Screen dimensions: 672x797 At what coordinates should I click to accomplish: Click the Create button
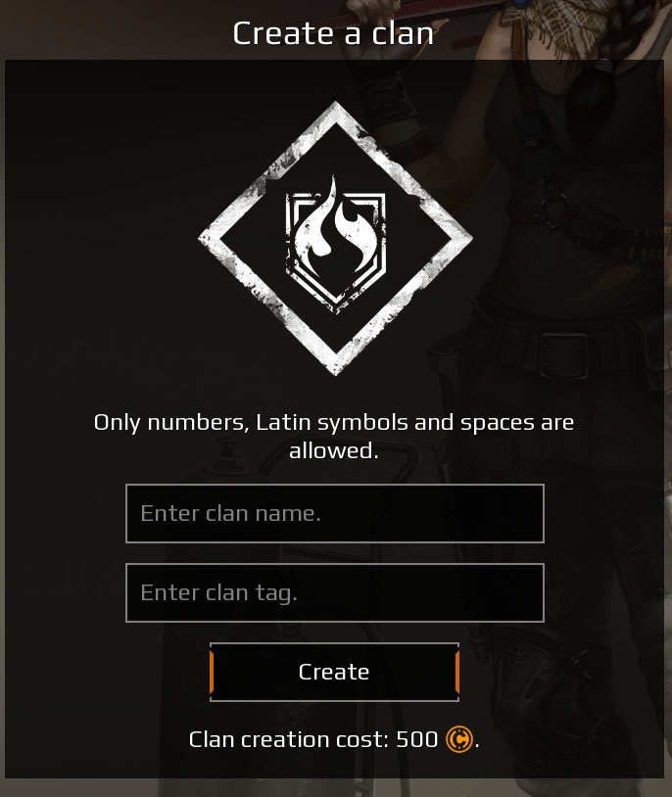(x=334, y=672)
